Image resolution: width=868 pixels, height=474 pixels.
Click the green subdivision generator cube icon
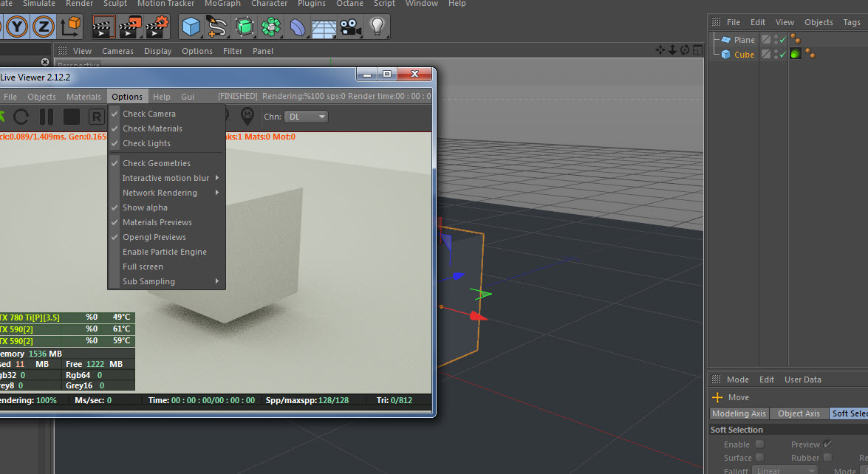(x=244, y=27)
